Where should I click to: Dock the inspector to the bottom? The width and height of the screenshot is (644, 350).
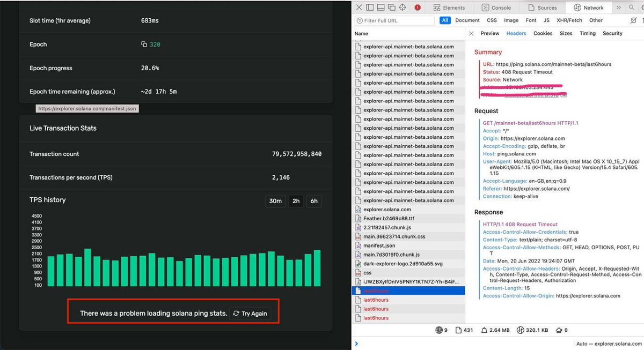click(380, 8)
